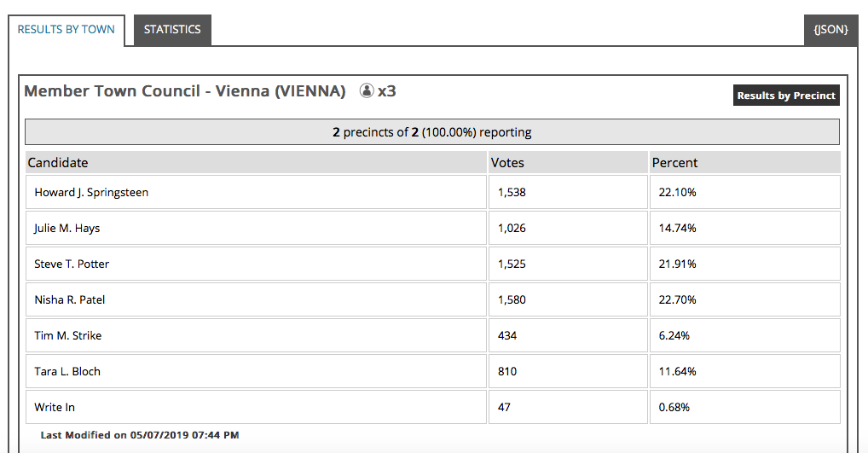The image size is (868, 453).
Task: Click Steve T. Potter's name
Action: tap(72, 264)
